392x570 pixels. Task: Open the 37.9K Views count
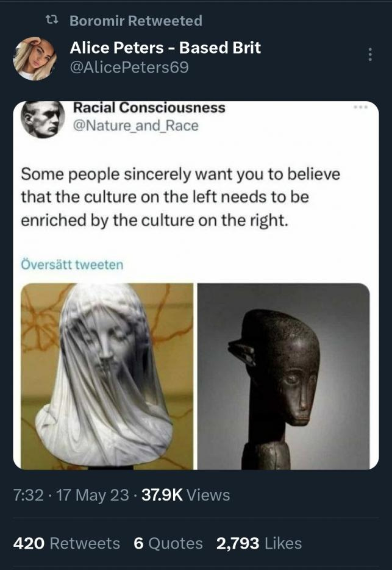tap(185, 495)
